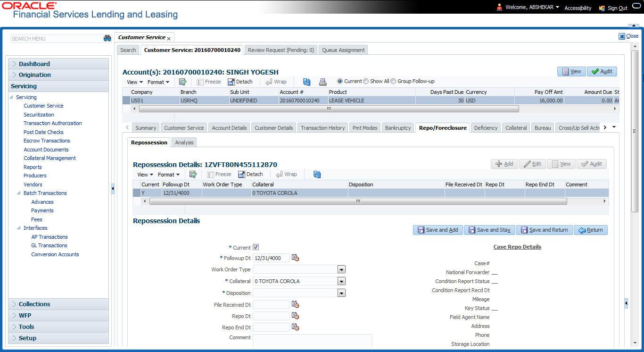Open the Review Request (Pending: 0) tab

click(x=281, y=50)
